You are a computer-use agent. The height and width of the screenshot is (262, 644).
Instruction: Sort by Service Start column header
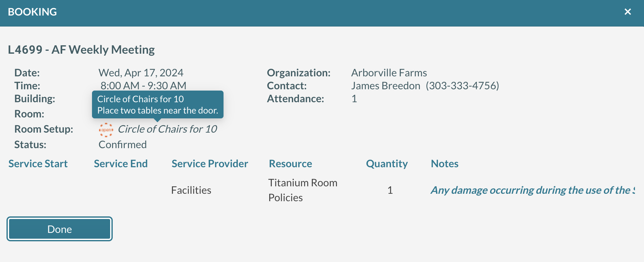[x=38, y=164]
